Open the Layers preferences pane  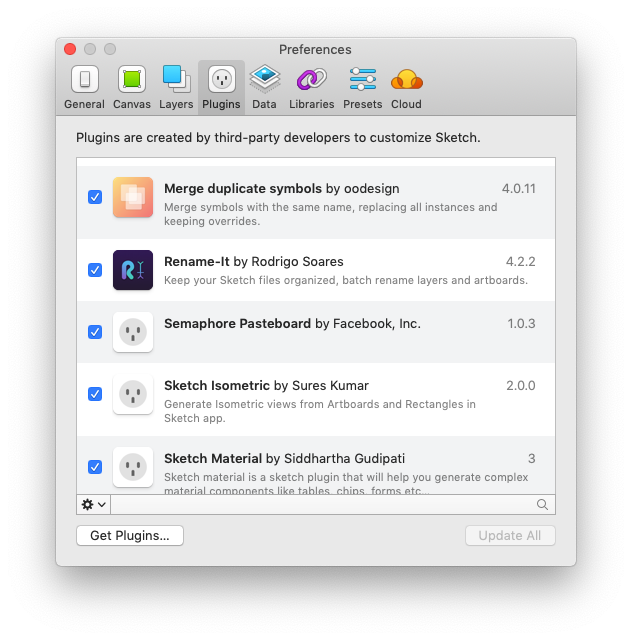176,87
